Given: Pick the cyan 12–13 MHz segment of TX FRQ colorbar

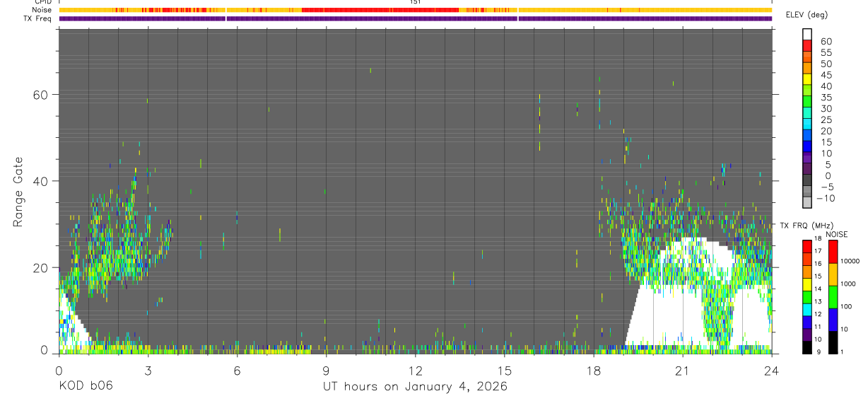Looking at the screenshot, I should 807,310.
